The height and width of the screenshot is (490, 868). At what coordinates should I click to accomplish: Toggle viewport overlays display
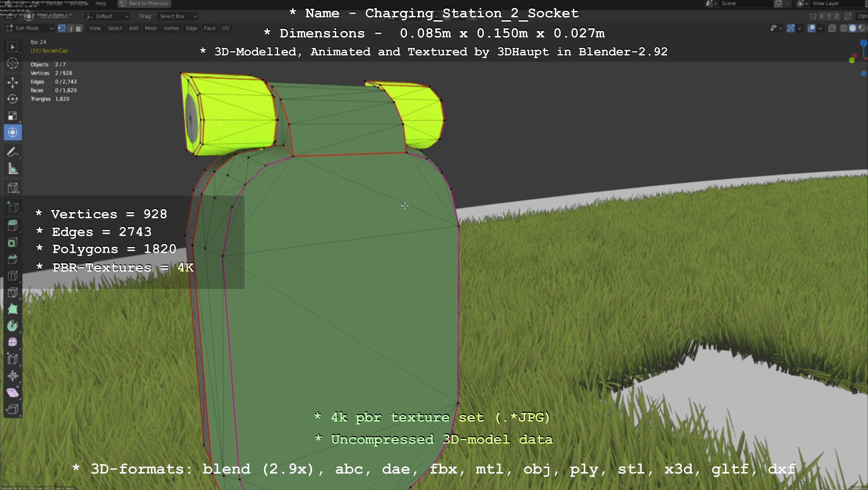point(812,28)
